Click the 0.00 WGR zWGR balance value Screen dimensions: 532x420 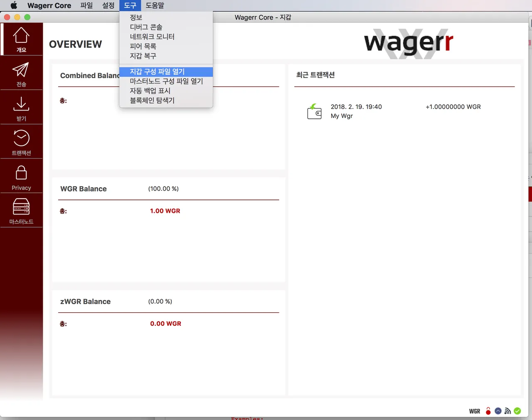[x=165, y=324]
